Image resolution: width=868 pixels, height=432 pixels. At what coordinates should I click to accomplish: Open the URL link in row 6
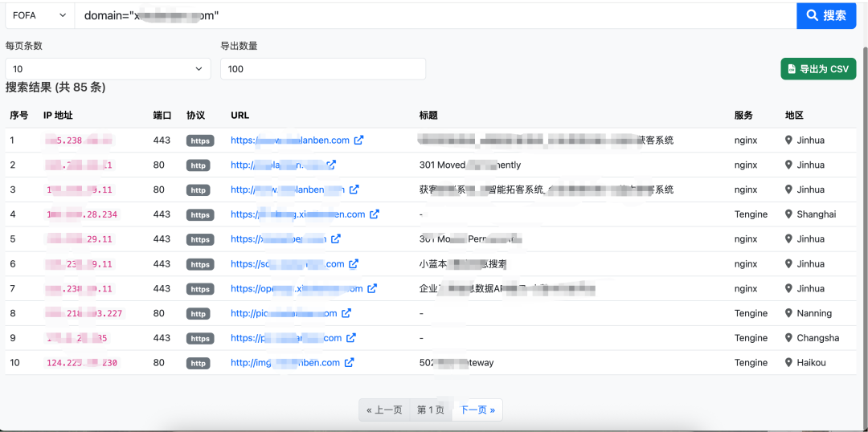[x=288, y=264]
